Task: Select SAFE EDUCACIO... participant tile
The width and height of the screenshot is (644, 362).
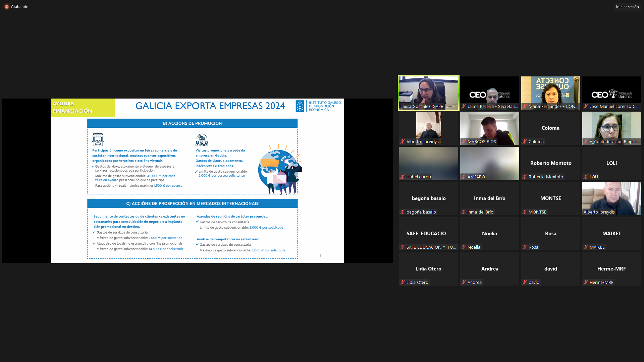Action: tap(428, 234)
